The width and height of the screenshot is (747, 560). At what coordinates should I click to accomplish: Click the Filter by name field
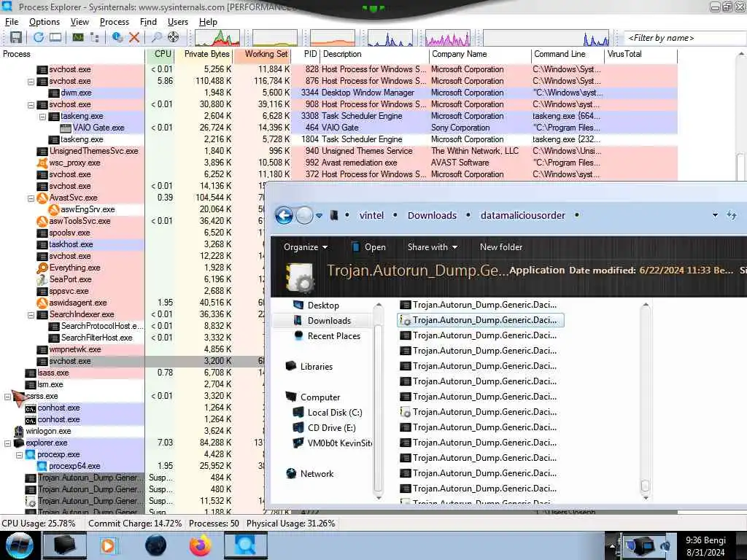(x=684, y=38)
